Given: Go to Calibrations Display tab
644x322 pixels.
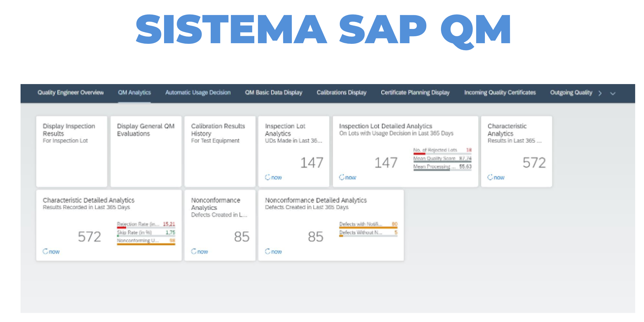Looking at the screenshot, I should [x=341, y=93].
